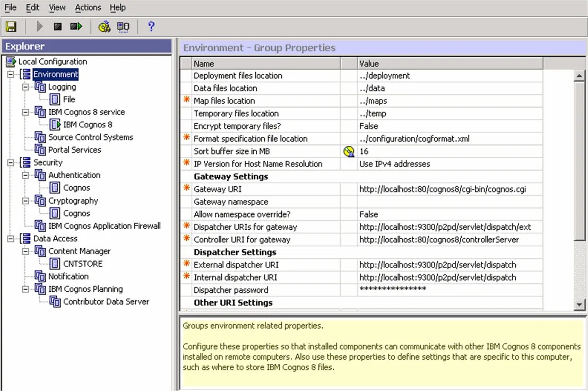Screen dimensions: 588x391
Task: Click the Name column header
Action: (x=266, y=63)
